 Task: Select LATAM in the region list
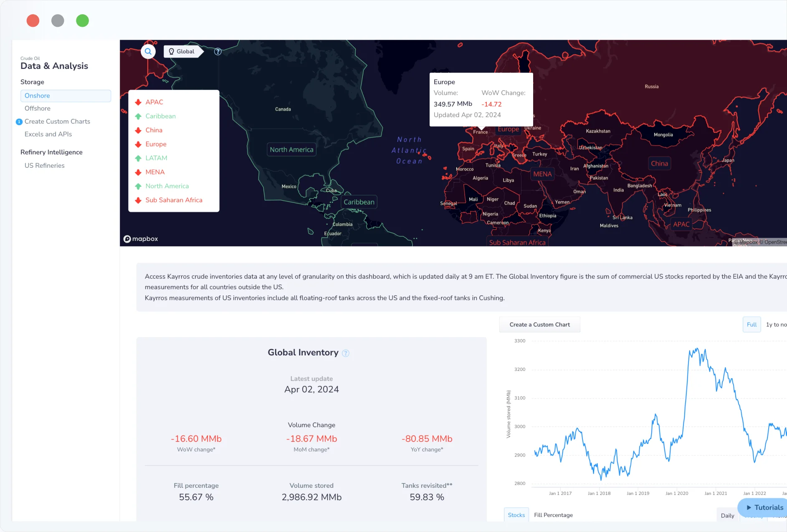pyautogui.click(x=156, y=158)
